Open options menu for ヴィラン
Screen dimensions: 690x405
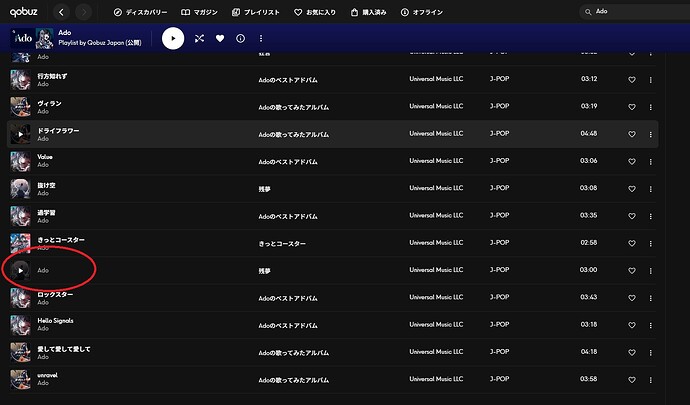[650, 107]
